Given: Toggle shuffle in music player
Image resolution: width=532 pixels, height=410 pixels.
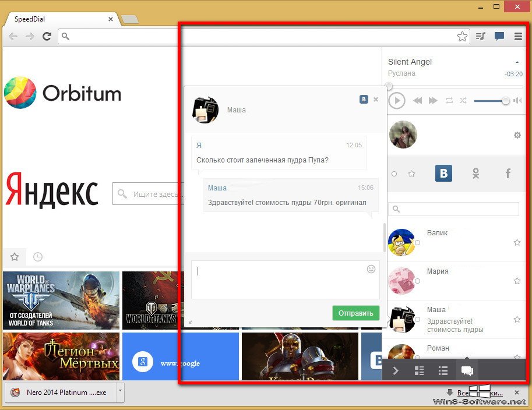Looking at the screenshot, I should click(x=463, y=100).
